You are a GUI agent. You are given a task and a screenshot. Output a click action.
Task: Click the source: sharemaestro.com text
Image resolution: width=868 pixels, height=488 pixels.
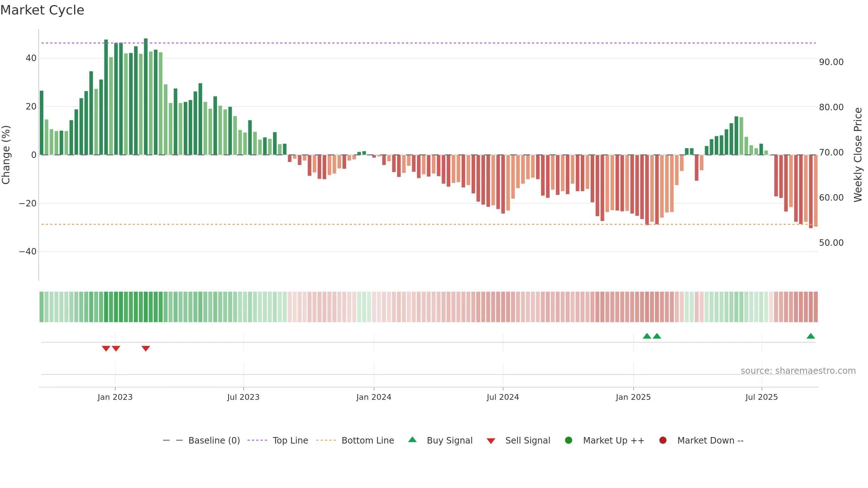tap(798, 371)
